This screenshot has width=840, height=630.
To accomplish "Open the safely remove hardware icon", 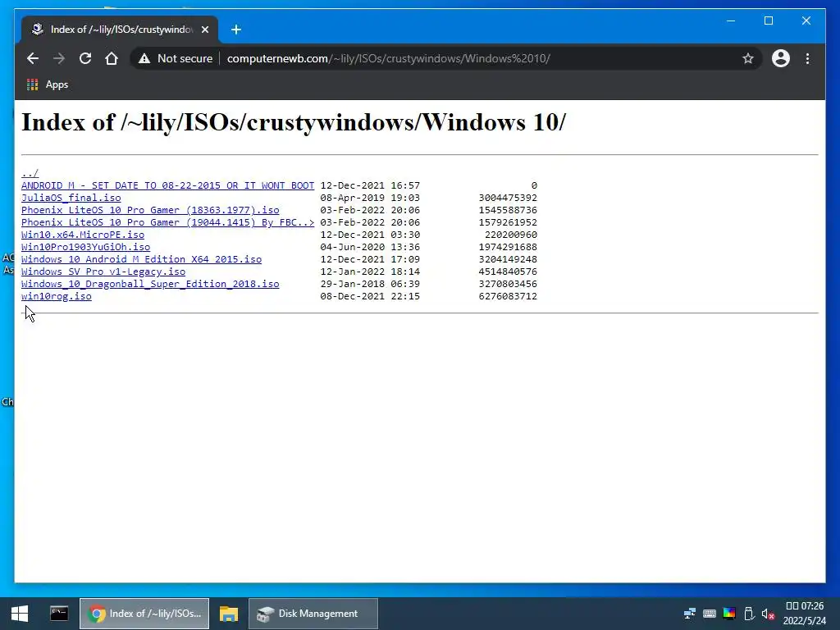I will [749, 614].
